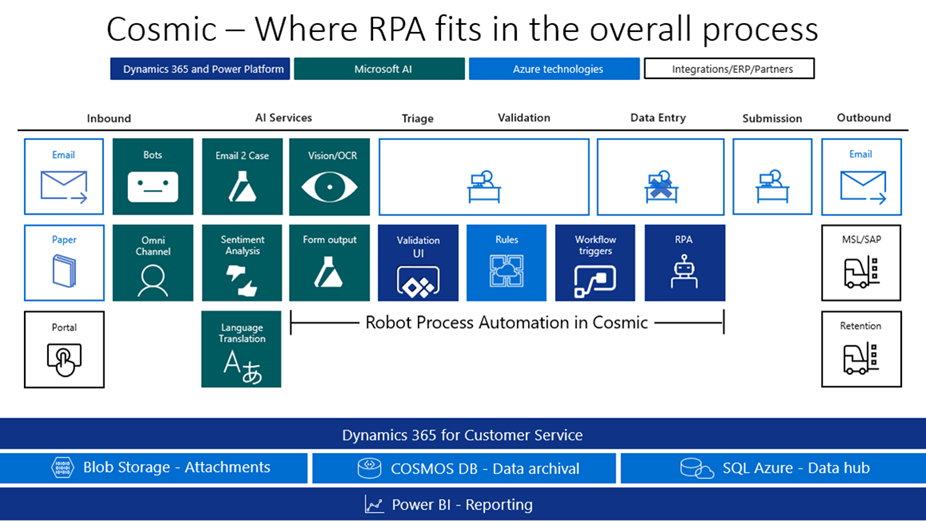This screenshot has height=521, width=926.
Task: Click the Robot Process Automation in Cosmic label
Action: [507, 323]
